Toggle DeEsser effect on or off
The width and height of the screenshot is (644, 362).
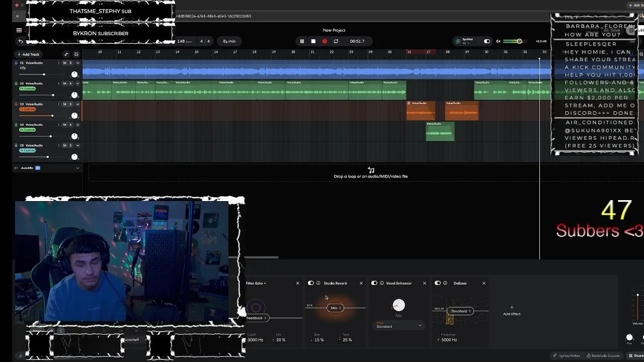(x=438, y=283)
